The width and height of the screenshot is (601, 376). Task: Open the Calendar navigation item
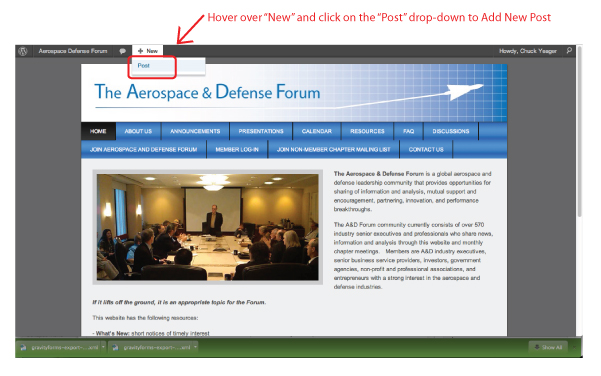point(317,131)
